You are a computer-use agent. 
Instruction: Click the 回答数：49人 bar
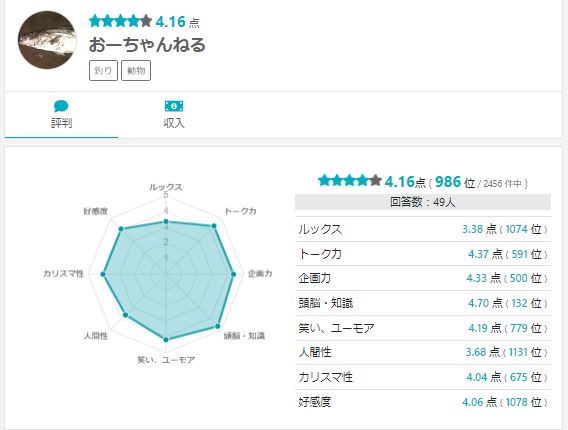tap(423, 202)
